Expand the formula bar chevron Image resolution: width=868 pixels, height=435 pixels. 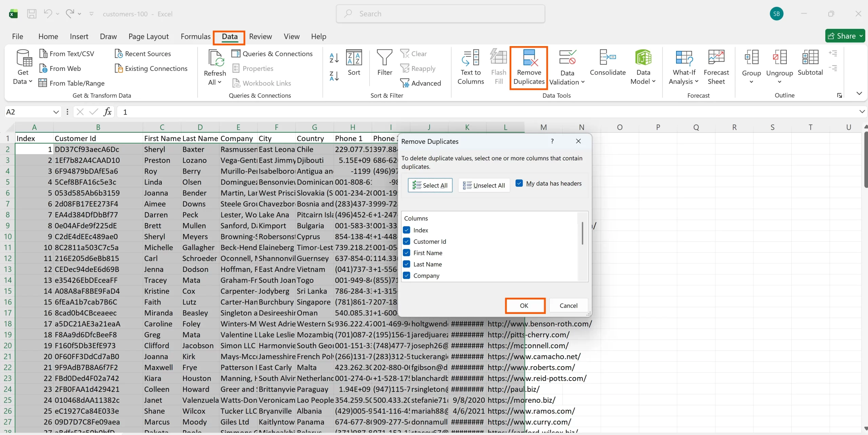tap(862, 112)
